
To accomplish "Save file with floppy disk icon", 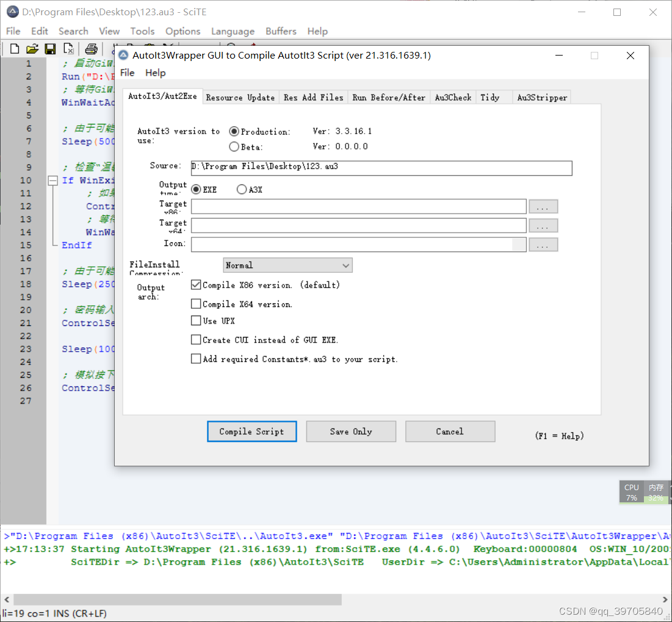I will 50,49.
